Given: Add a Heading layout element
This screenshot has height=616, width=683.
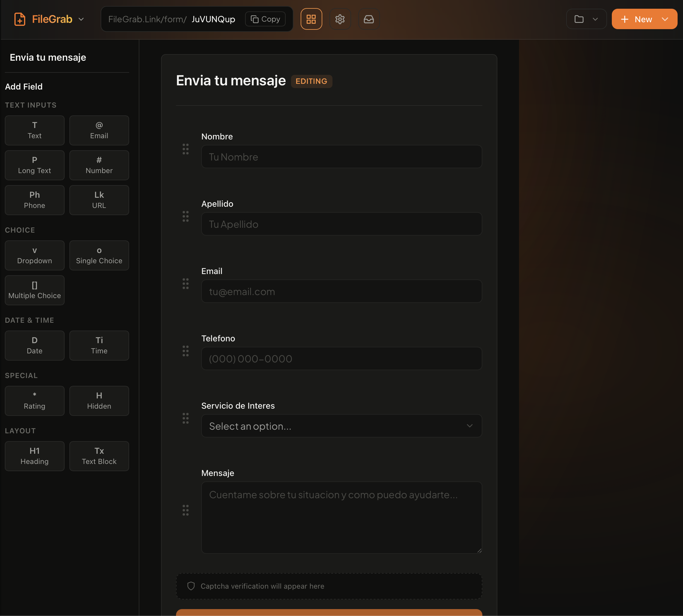Looking at the screenshot, I should point(35,456).
